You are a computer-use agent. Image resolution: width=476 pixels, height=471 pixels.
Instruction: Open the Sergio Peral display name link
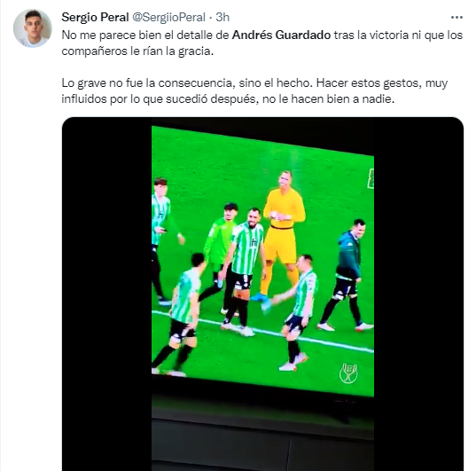95,18
